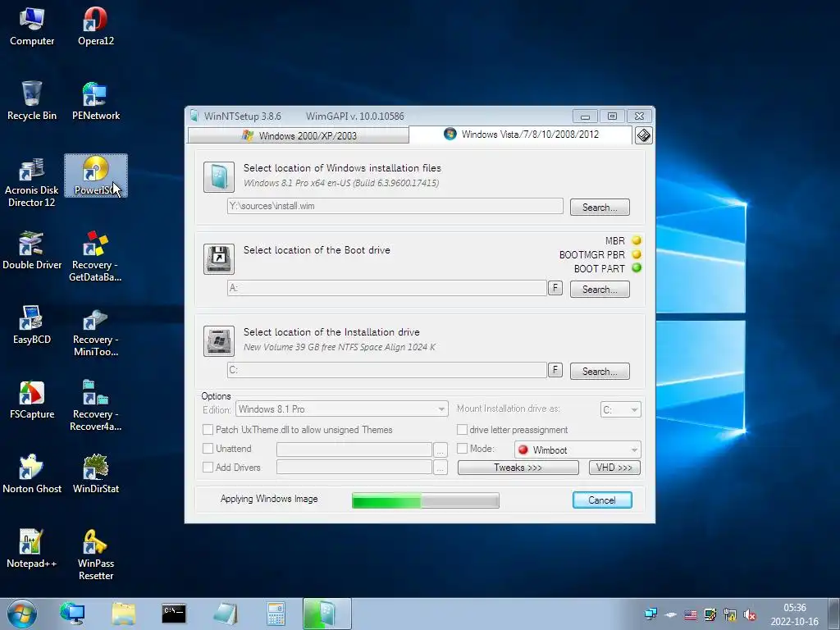
Task: Open Mount Installation drive as dropdown
Action: coord(620,410)
